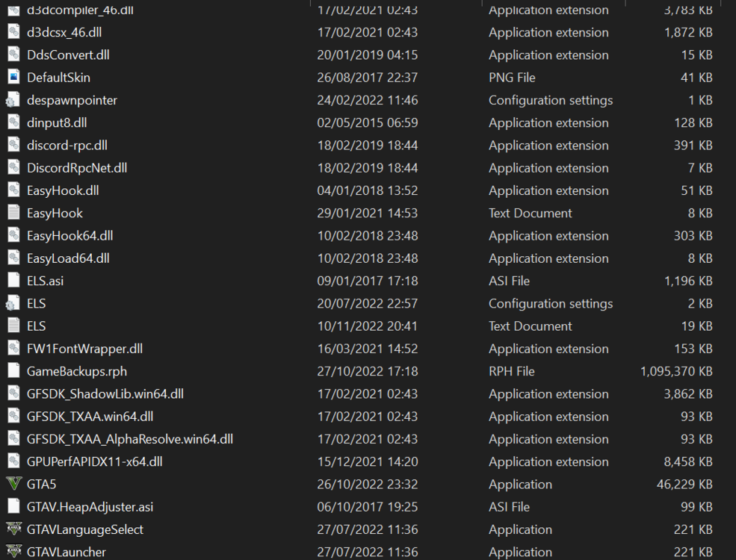Select the GTAV.HeapAdjuster.asi file name

[90, 507]
